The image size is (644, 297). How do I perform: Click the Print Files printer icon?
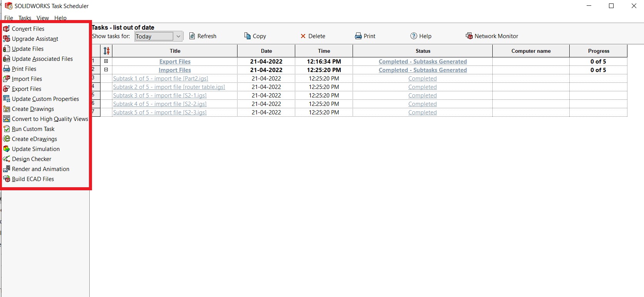click(x=7, y=69)
